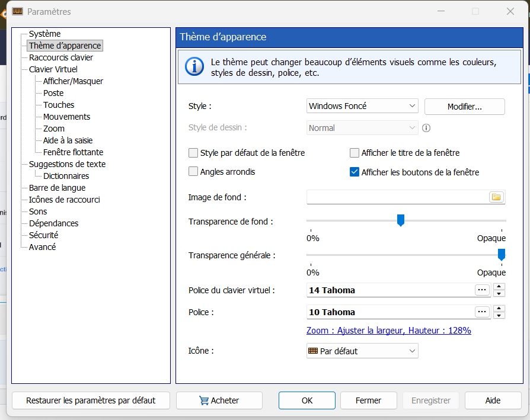
Task: Select Raccourcis clavier in the settings tree
Action: tap(61, 57)
